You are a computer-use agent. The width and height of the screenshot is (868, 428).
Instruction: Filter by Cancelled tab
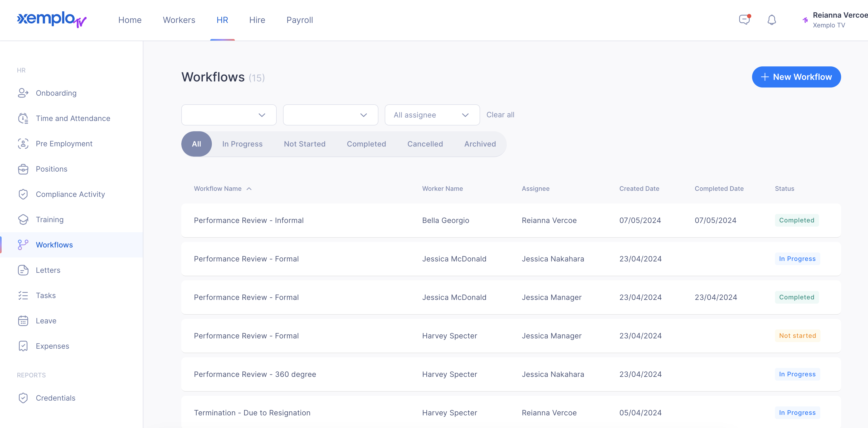(x=425, y=144)
